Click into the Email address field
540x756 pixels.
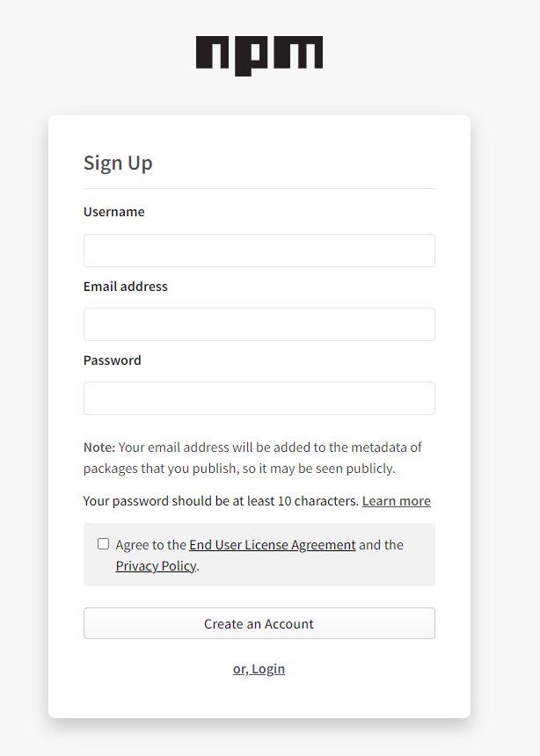click(x=259, y=324)
